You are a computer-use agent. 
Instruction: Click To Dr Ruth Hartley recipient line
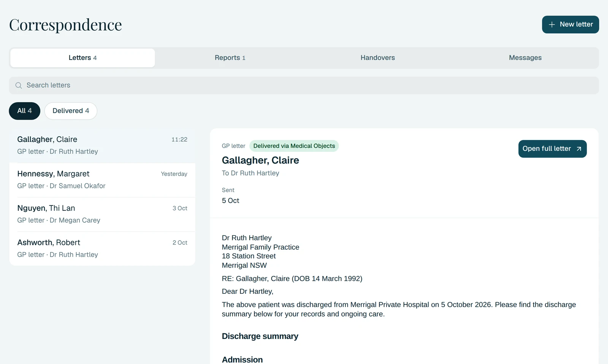250,173
